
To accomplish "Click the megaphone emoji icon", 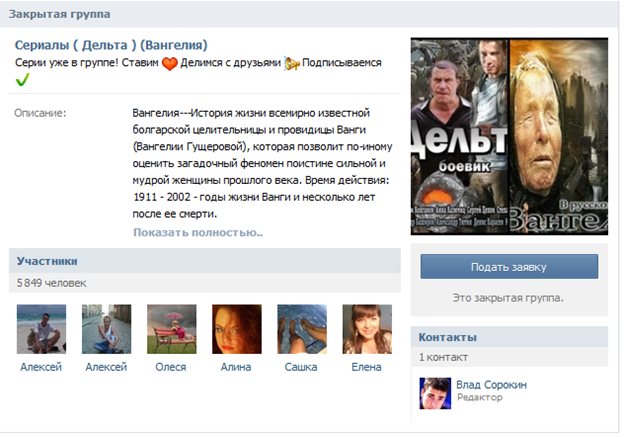I will pos(291,63).
